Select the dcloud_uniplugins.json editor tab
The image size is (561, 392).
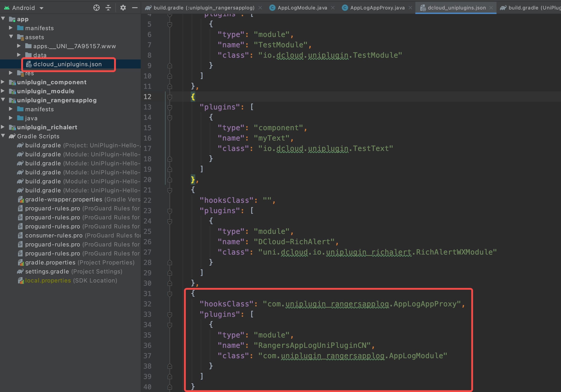pos(456,8)
